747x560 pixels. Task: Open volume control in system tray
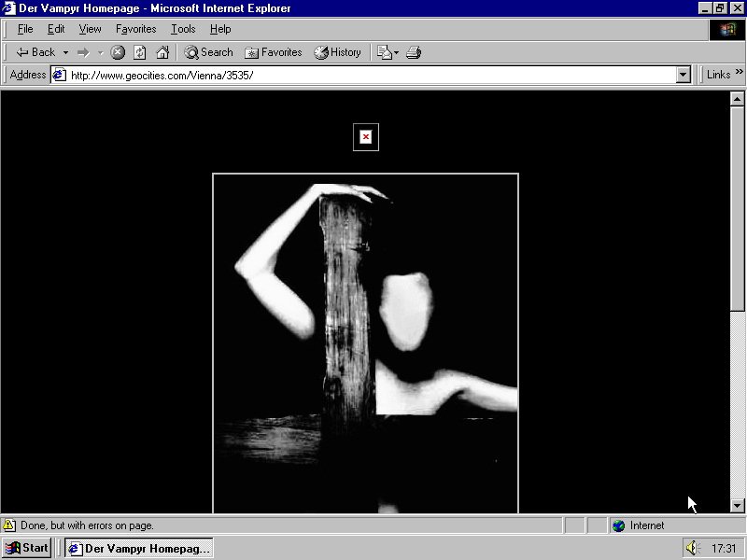pyautogui.click(x=692, y=549)
